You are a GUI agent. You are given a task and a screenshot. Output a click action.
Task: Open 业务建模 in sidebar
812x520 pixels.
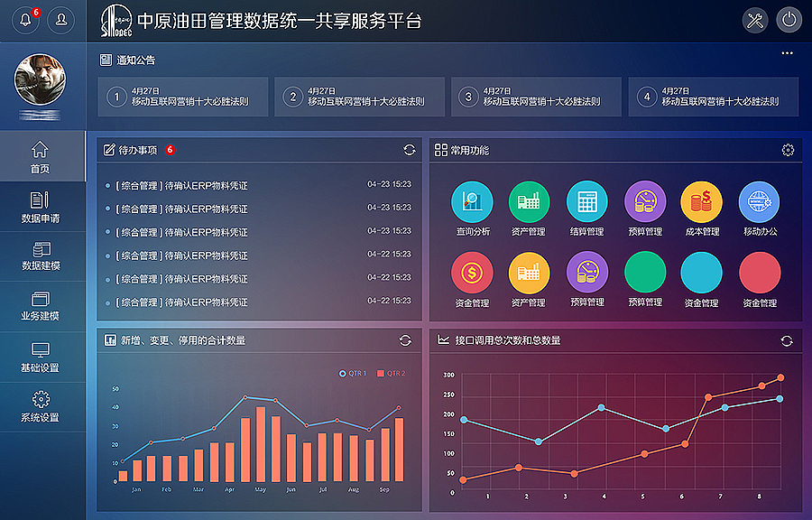coord(42,307)
